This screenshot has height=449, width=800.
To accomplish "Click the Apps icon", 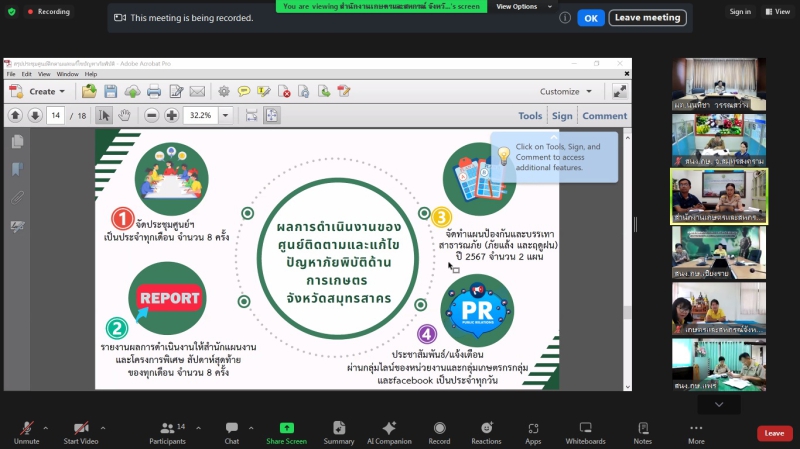I will click(x=533, y=428).
